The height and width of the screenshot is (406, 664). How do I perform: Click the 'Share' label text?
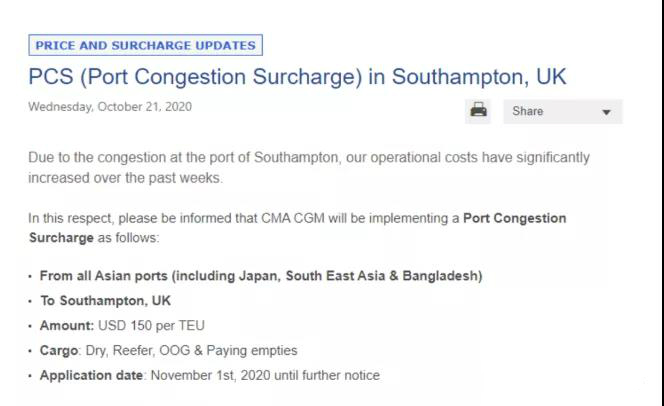click(528, 111)
